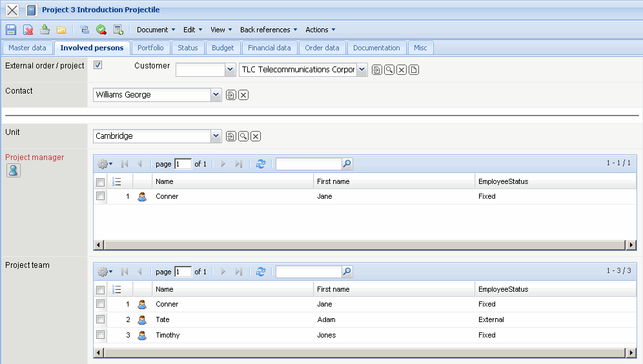The height and width of the screenshot is (364, 643).
Task: Select checkbox for Tate Adam row
Action: [x=101, y=319]
